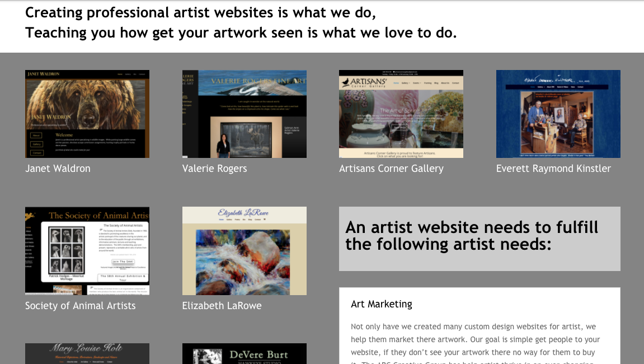Select Framing in the Artisans navigation menu
Screen dimensions: 644x364
pyautogui.click(x=427, y=83)
